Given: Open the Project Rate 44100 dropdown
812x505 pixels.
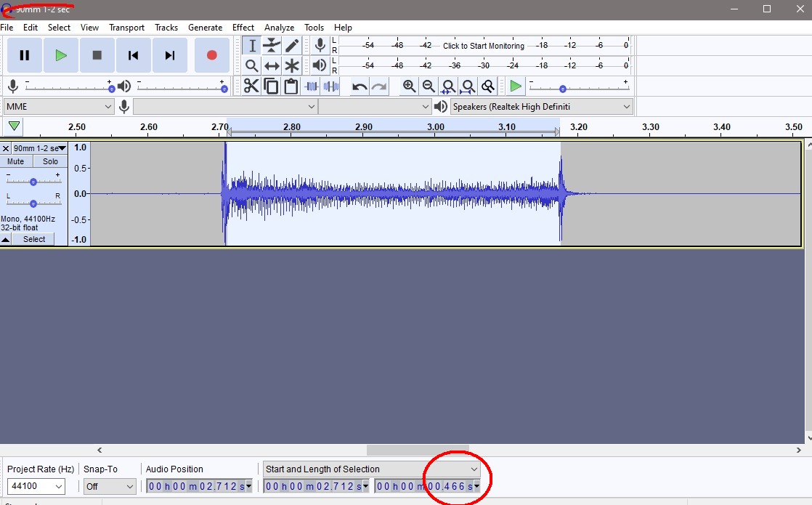Looking at the screenshot, I should tap(36, 486).
